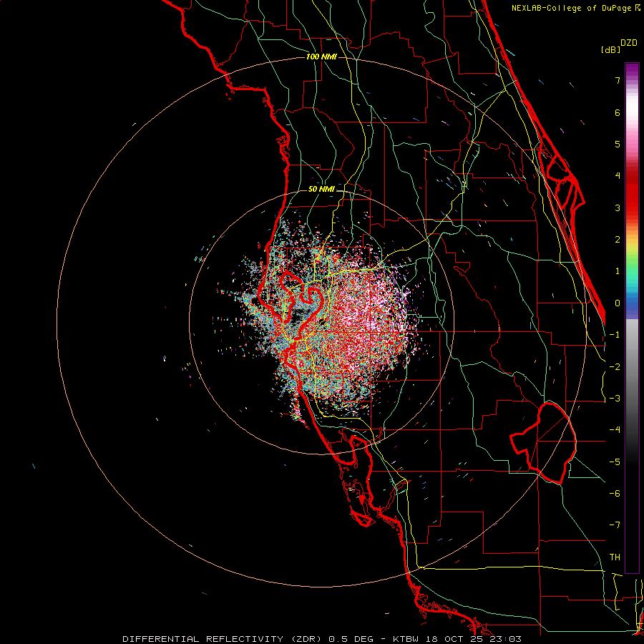Click the 3 value on the color scale

[x=618, y=208]
